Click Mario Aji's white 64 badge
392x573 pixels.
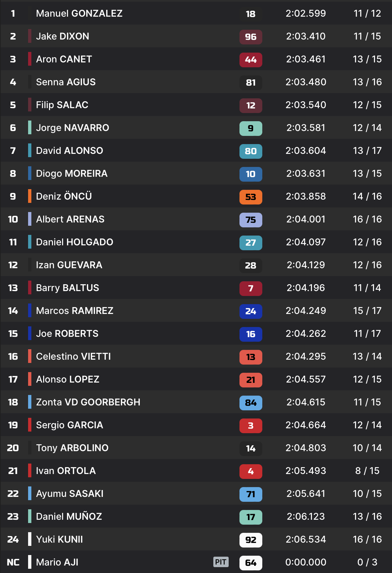click(x=251, y=563)
